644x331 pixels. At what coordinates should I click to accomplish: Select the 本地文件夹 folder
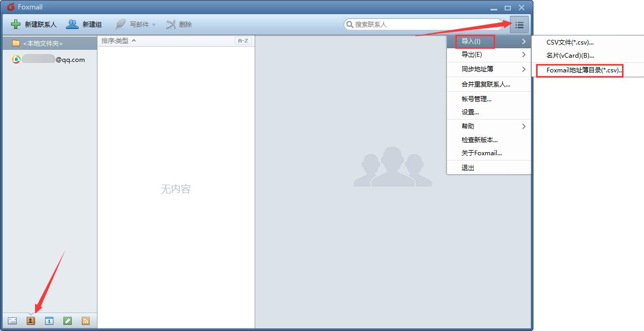tap(49, 43)
